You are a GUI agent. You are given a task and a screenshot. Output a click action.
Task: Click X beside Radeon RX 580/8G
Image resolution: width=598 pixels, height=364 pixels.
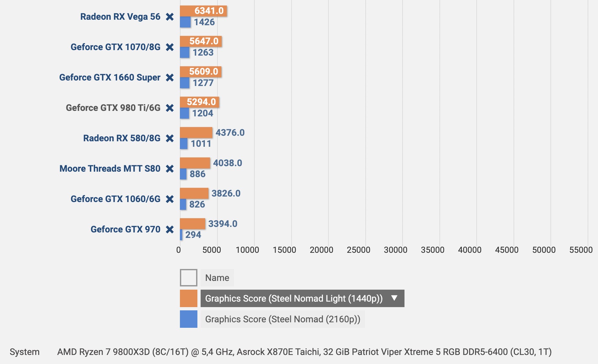[x=170, y=138]
